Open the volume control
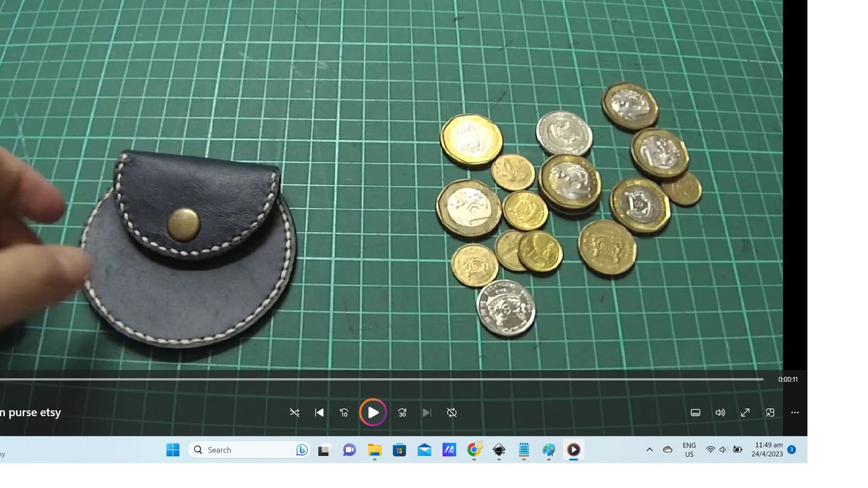 coord(720,412)
